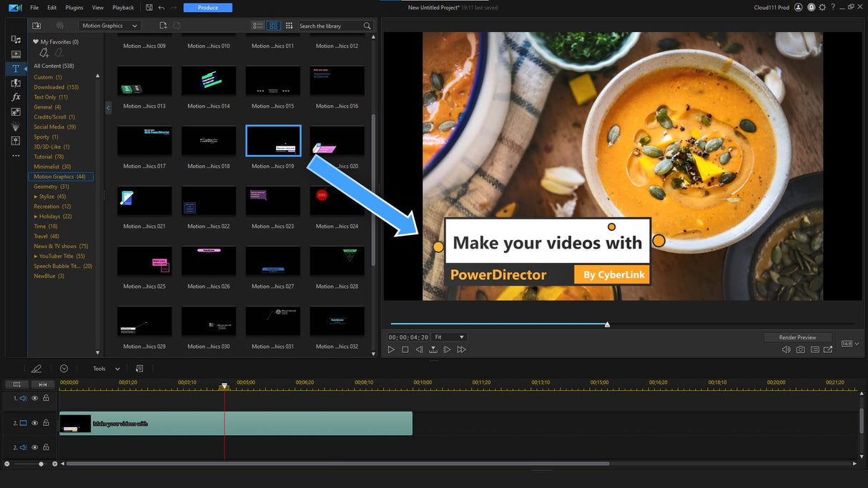Click the circular chevron icon above timeline

point(64,369)
